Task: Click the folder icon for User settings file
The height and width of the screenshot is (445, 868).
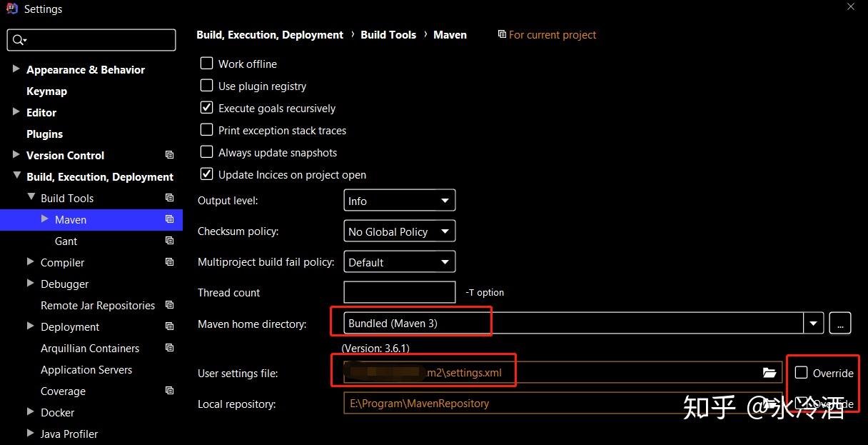Action: pos(769,373)
